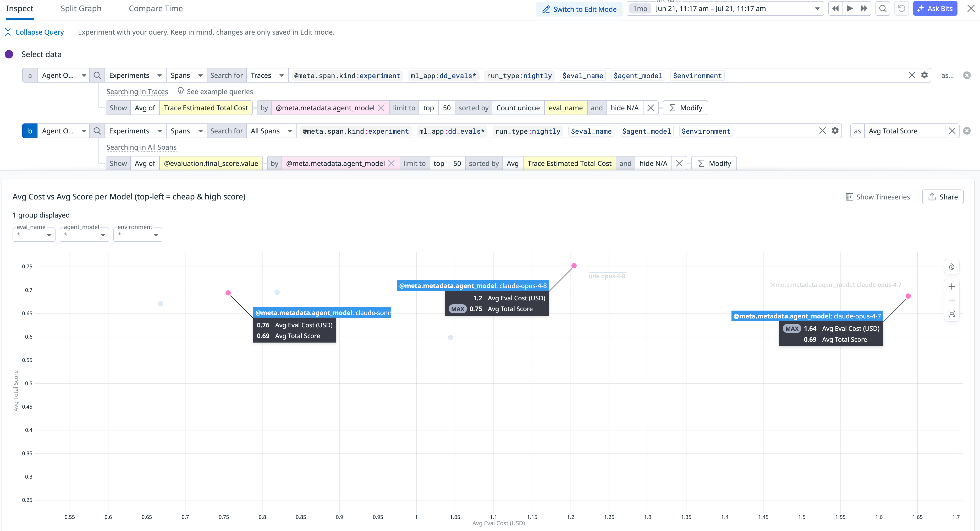Select the Inspect tab
The image size is (980, 531).
point(20,9)
